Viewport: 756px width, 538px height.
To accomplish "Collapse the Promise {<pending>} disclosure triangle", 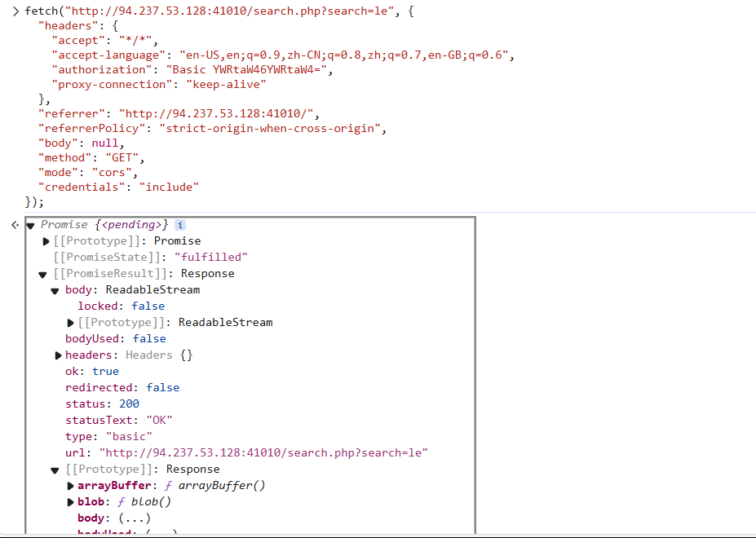I will (30, 224).
